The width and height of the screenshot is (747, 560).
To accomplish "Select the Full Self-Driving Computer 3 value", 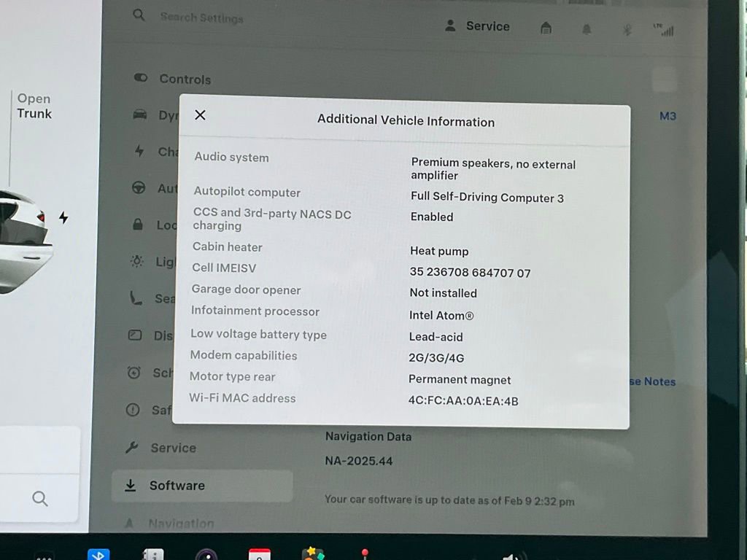I will 487,197.
